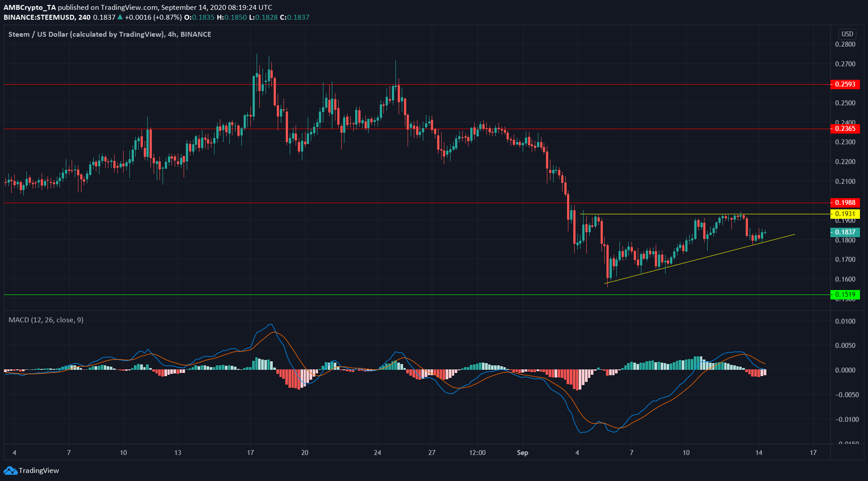Image resolution: width=868 pixels, height=481 pixels.
Task: Click the yellow ascending trendline on chart
Action: 700,259
